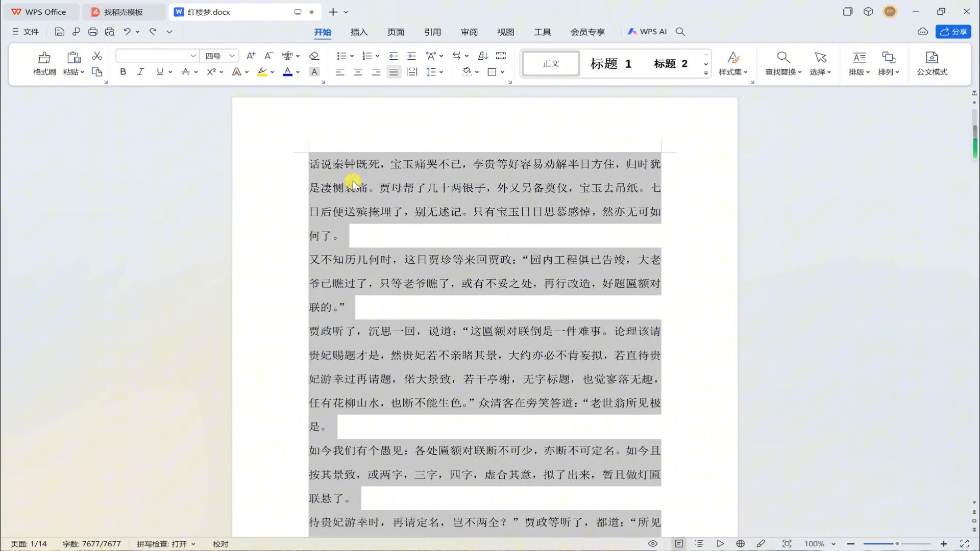Open the 审阅 ribbon tab
980x551 pixels.
469,32
